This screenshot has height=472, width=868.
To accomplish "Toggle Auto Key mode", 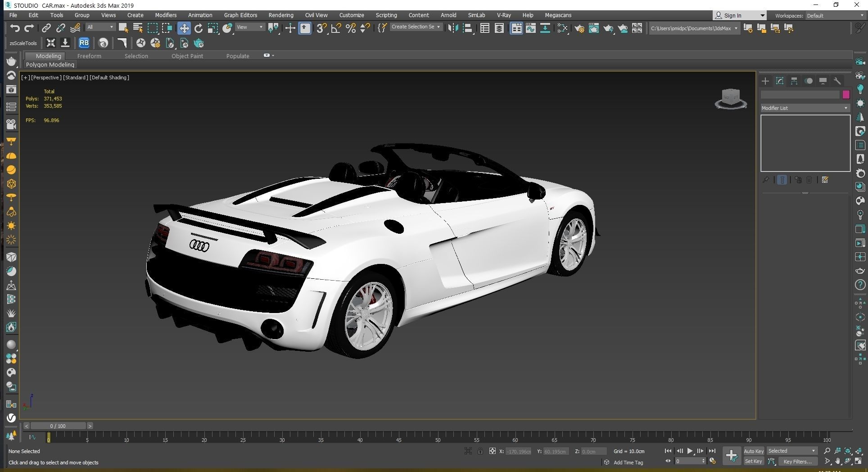I will [754, 451].
